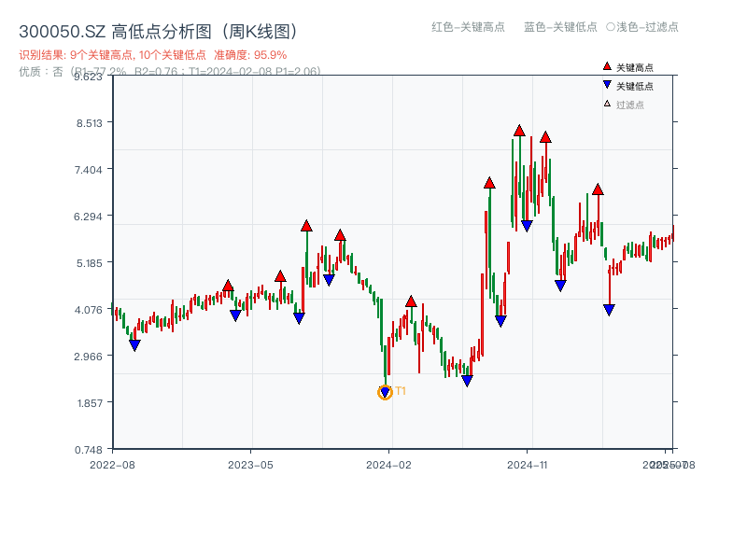Click the 2023-05 x-axis label
This screenshot has height=560, width=747.
pyautogui.click(x=250, y=465)
